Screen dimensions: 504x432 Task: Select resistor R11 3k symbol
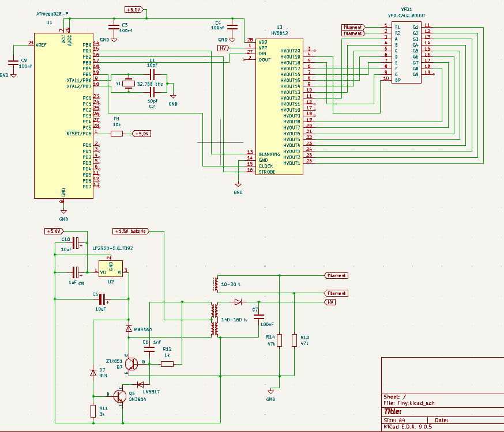click(x=93, y=411)
